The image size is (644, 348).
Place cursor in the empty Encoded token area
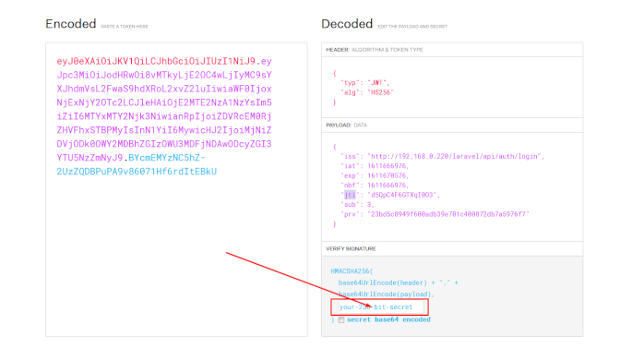pyautogui.click(x=176, y=255)
